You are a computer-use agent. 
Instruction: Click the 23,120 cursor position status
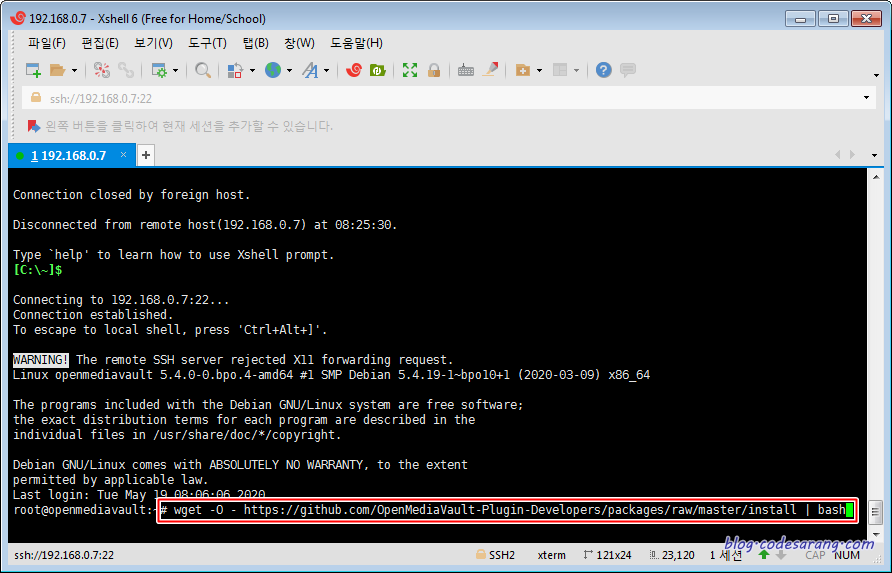tap(672, 555)
